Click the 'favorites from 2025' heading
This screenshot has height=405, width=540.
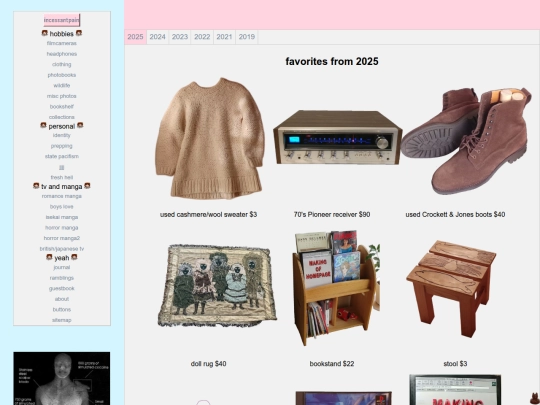coord(332,62)
